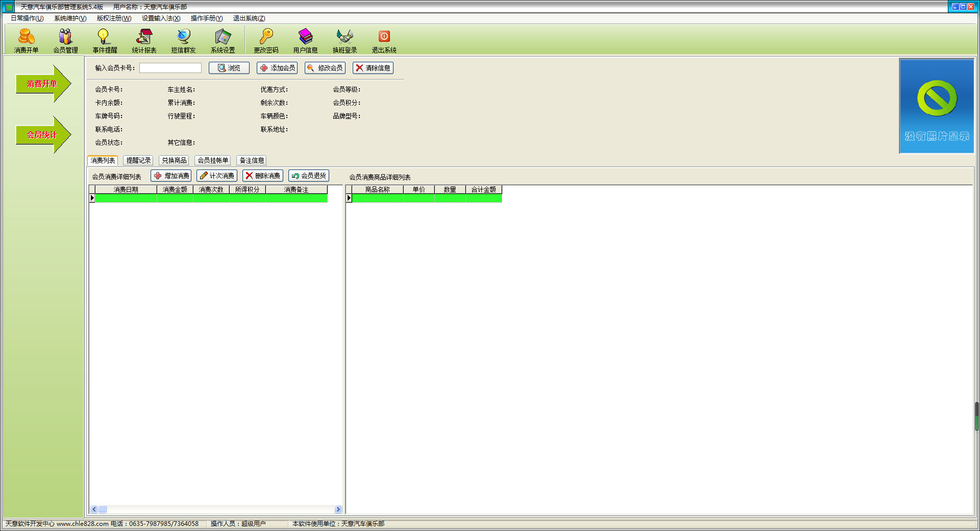980x531 pixels.
Task: Click the 事件提醒 lightbulb icon
Action: [x=104, y=36]
